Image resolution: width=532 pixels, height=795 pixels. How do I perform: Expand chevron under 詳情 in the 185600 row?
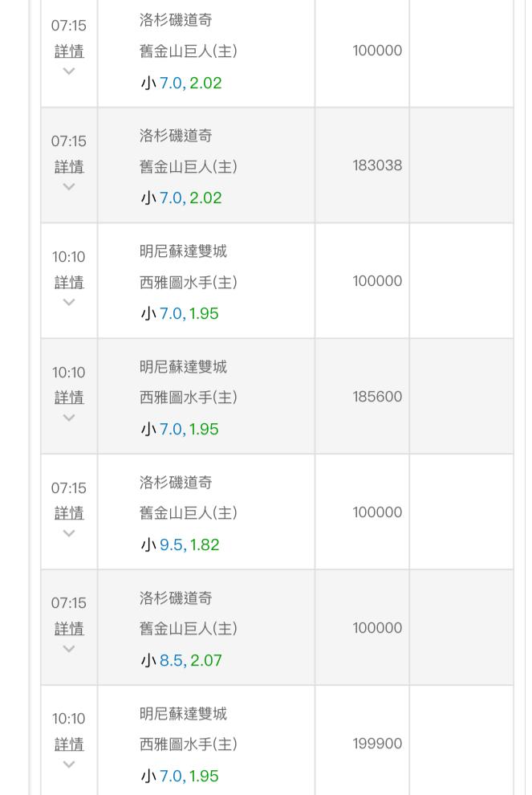pyautogui.click(x=69, y=418)
